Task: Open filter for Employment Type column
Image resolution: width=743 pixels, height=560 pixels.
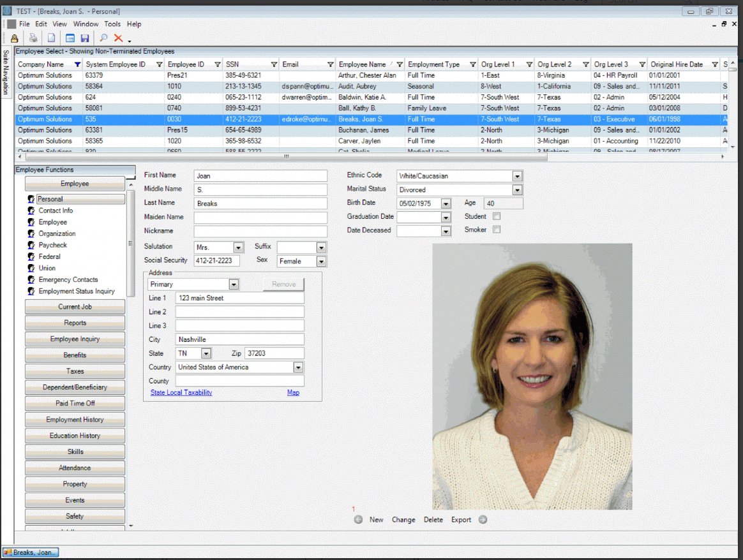Action: pyautogui.click(x=472, y=64)
